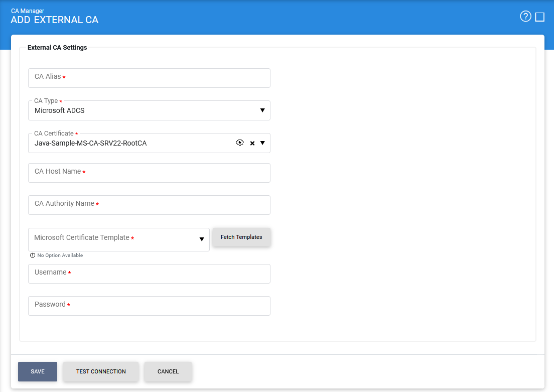
Task: Open the CA Certificate dropdown arrow
Action: (x=262, y=143)
